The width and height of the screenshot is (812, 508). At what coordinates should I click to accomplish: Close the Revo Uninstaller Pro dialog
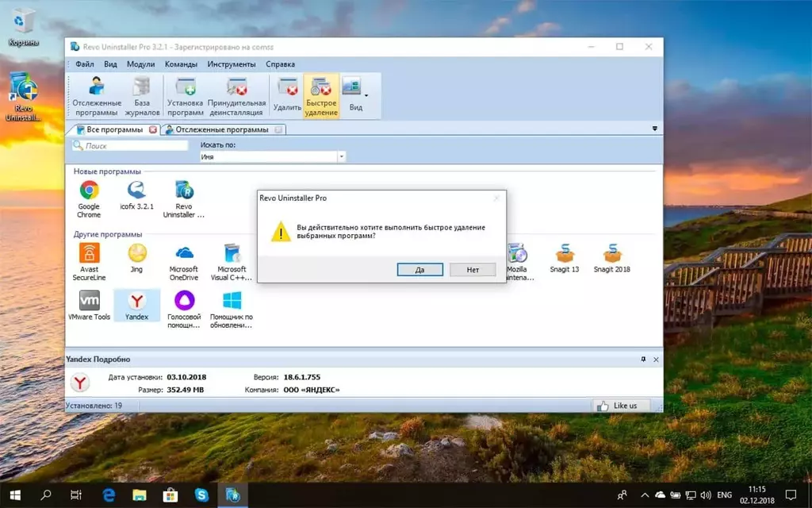click(496, 198)
